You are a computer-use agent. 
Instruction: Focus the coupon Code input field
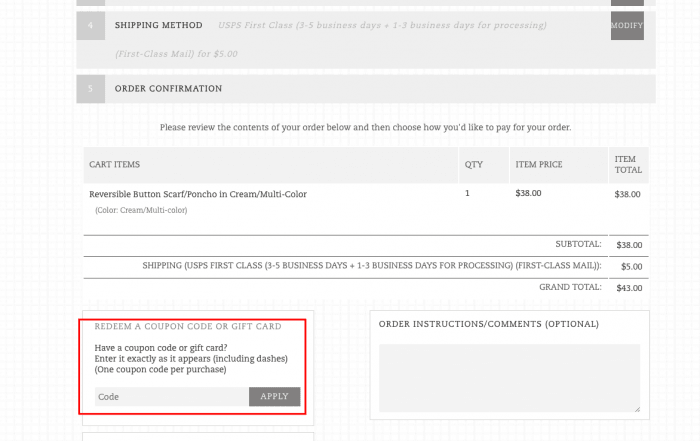(x=172, y=397)
